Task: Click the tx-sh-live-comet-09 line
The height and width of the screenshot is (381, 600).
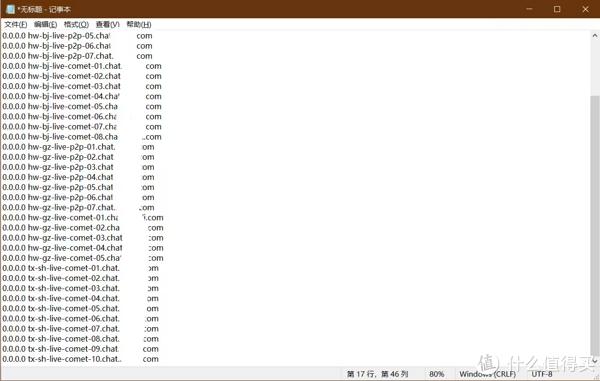Action: click(80, 349)
